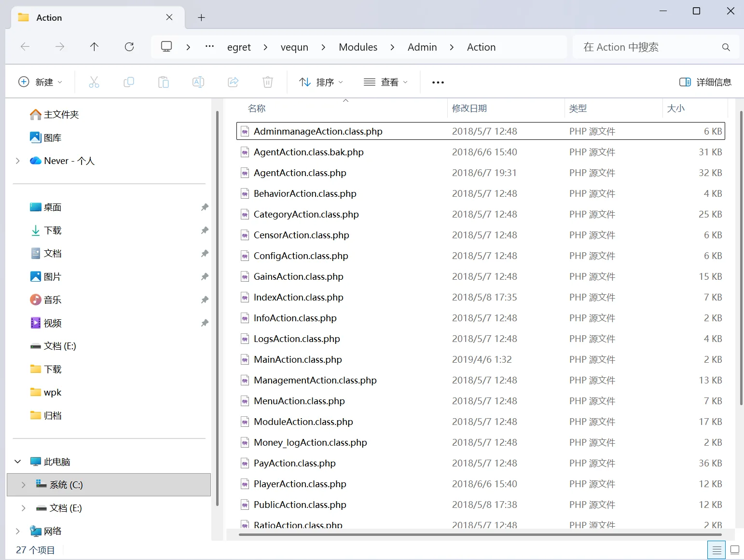This screenshot has width=744, height=560.
Task: Select the Action tab
Action: click(98, 17)
